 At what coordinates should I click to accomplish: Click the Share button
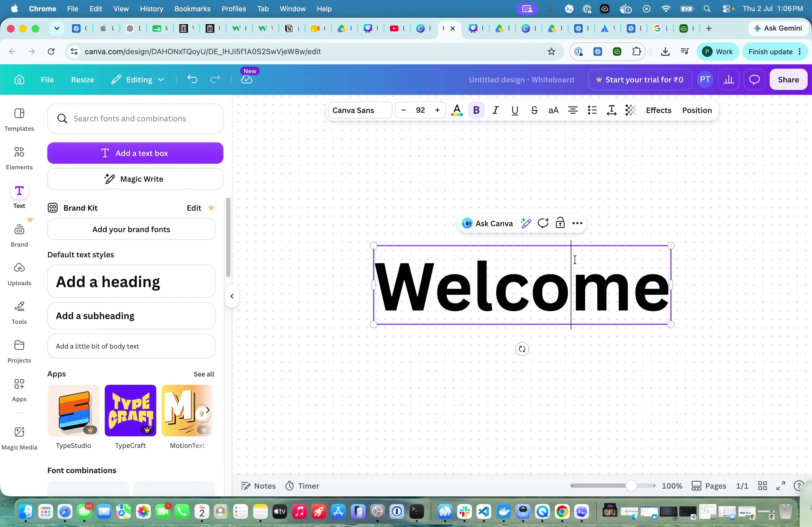[788, 80]
